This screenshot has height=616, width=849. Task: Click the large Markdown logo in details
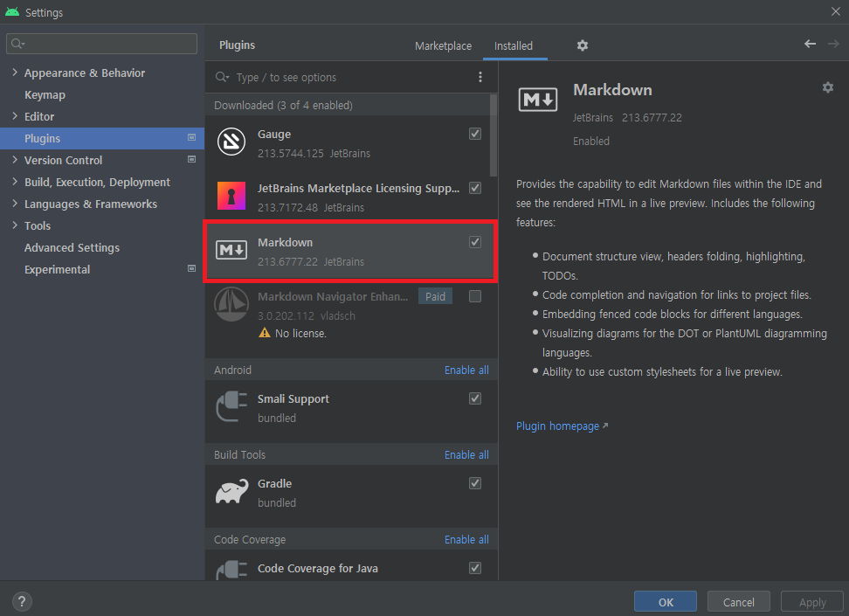[x=538, y=99]
